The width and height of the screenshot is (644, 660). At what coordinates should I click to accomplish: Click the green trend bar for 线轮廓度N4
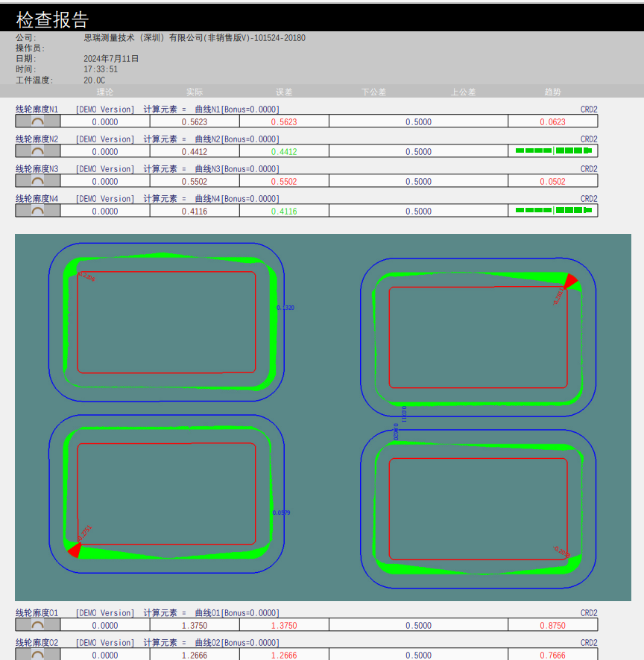[553, 210]
